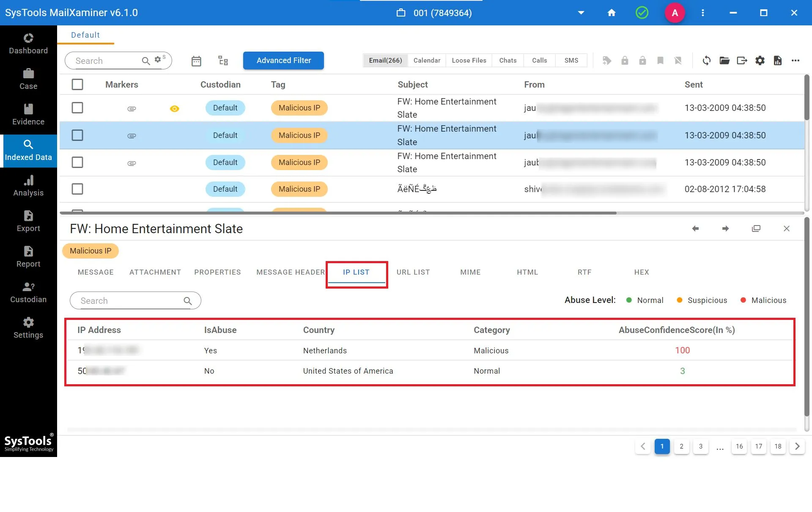Open the settings gear in toolbar

[760, 61]
